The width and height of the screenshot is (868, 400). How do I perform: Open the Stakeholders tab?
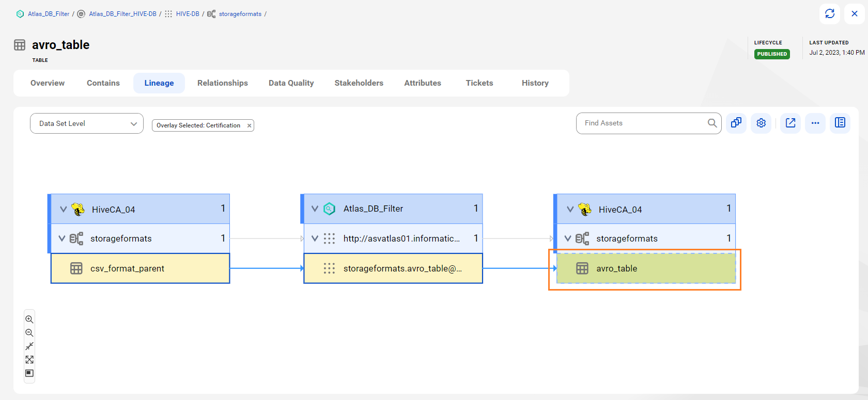coord(359,83)
